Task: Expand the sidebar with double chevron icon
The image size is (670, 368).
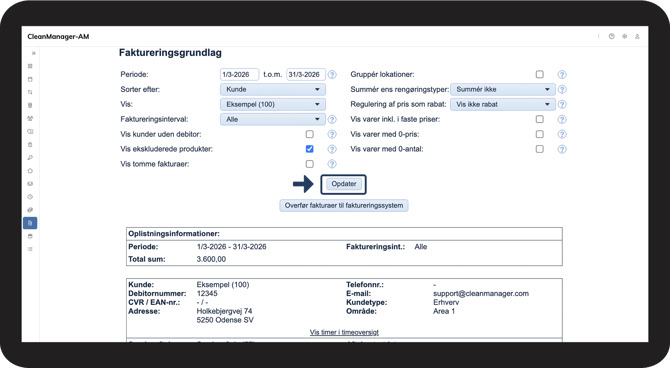Action: pos(33,53)
